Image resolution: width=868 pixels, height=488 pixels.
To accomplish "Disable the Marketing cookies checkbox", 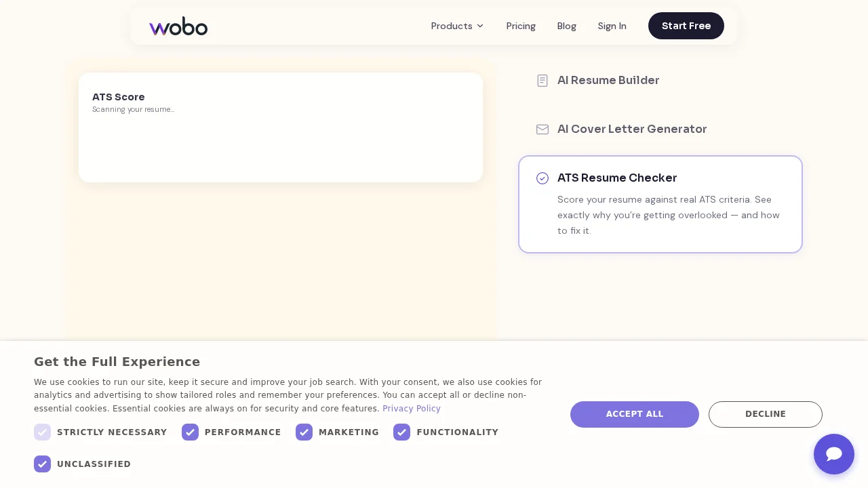I will pos(304,432).
